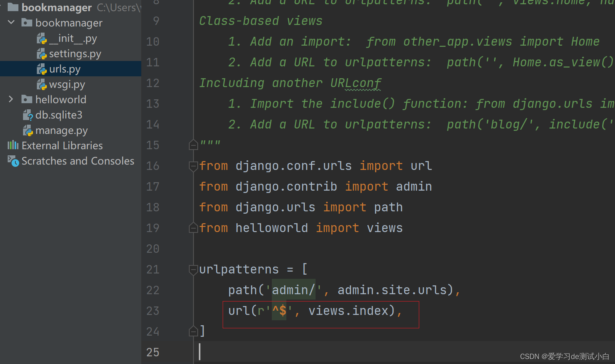Select the bookmanager project root label

[x=56, y=7]
